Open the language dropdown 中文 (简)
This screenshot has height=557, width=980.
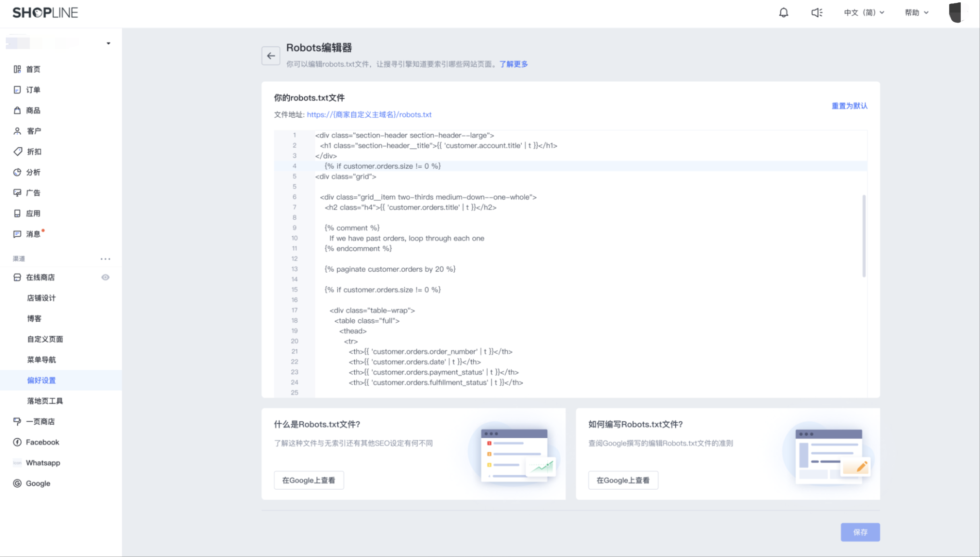(864, 13)
